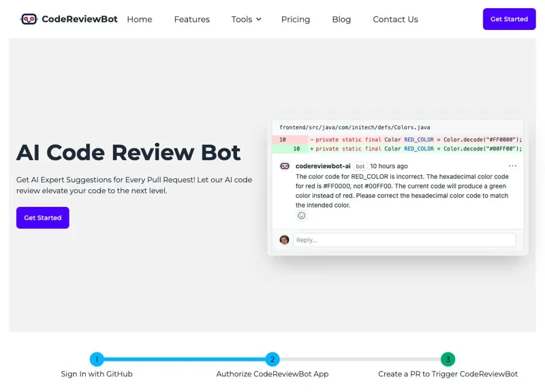Click the bot badge label

360,166
